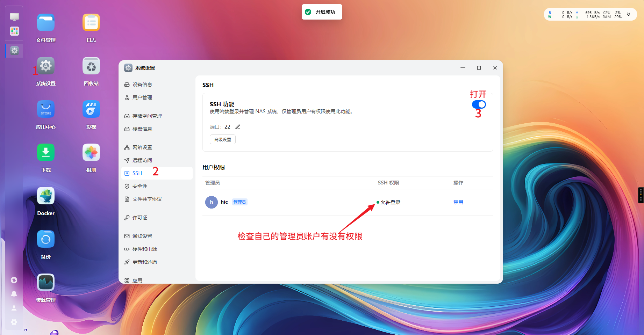
Task: Launch the 应用中心 app store
Action: tap(46, 109)
